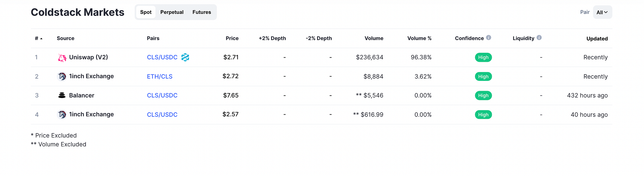Sort by the Pairs column header
This screenshot has height=176, width=644.
click(x=153, y=38)
